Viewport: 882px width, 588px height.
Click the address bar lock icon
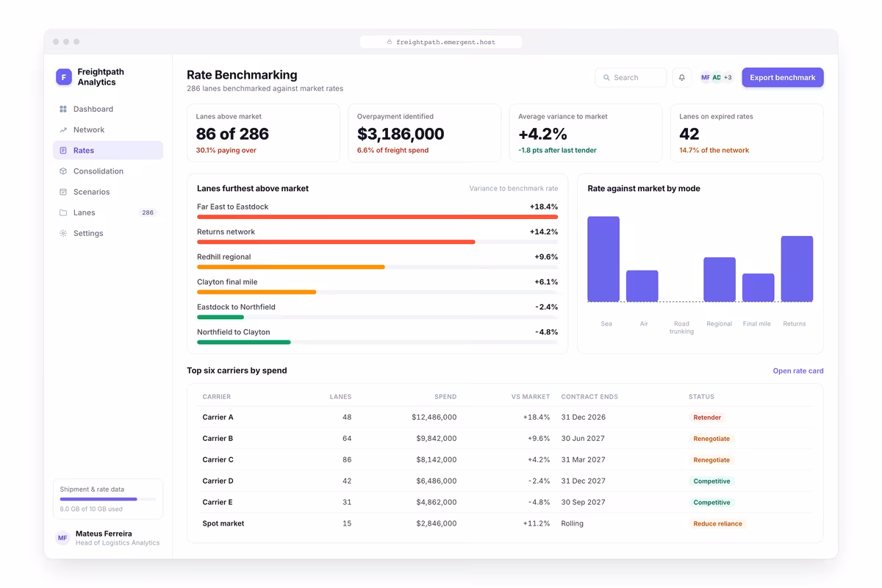pos(390,43)
